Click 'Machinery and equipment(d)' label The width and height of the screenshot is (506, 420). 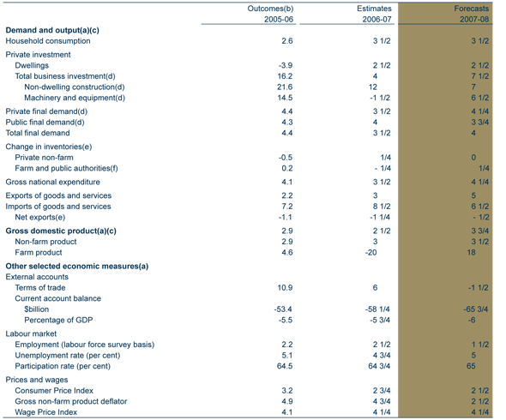click(x=75, y=98)
